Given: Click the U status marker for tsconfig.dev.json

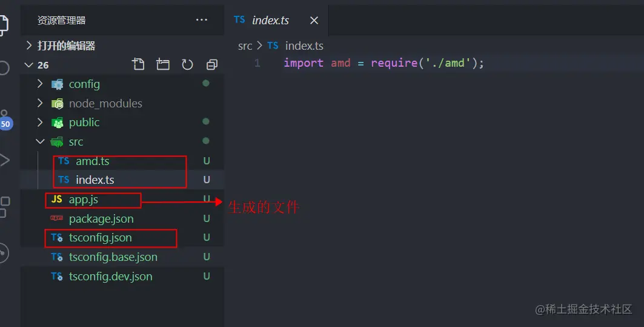Looking at the screenshot, I should click(207, 276).
